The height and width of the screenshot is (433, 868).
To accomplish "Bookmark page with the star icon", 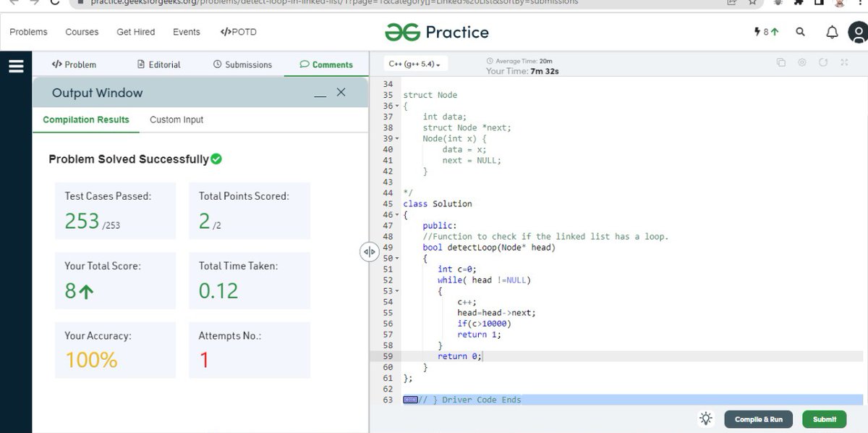I will 752,2.
